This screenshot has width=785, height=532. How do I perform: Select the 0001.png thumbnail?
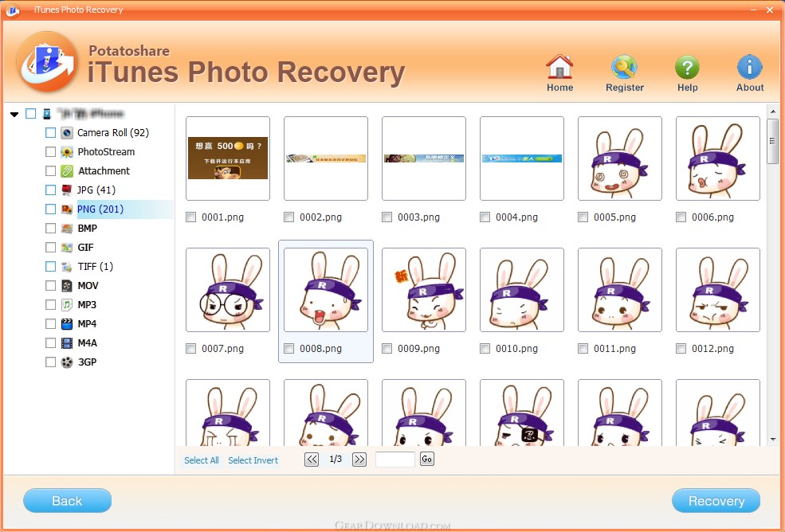228,158
